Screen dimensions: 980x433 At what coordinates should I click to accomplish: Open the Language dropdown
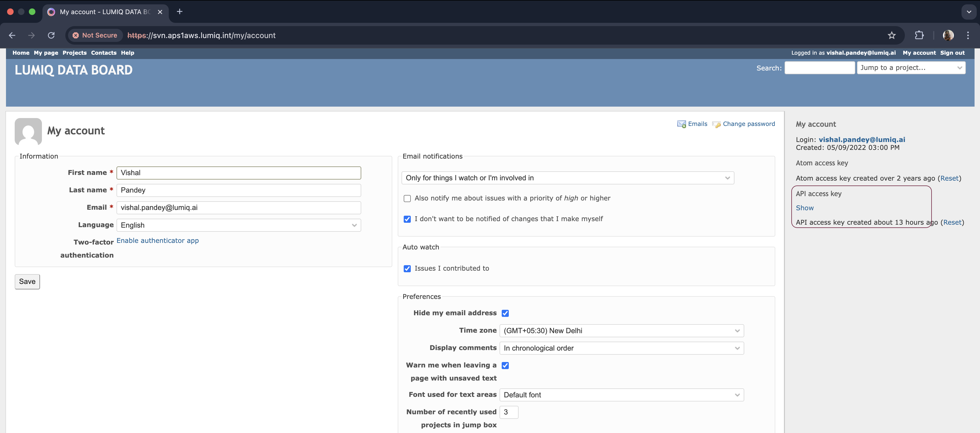238,225
